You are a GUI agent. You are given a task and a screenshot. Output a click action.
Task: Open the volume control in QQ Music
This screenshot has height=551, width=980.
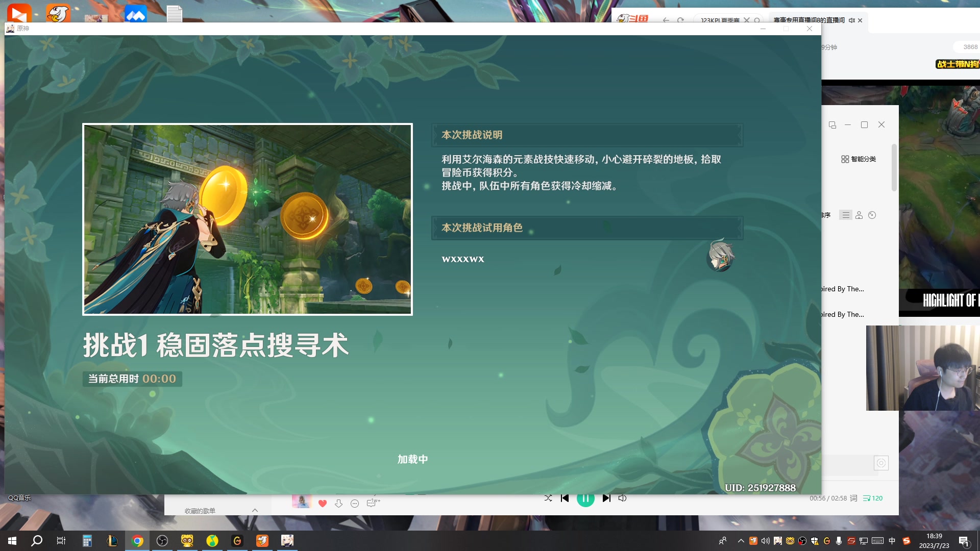coord(622,498)
